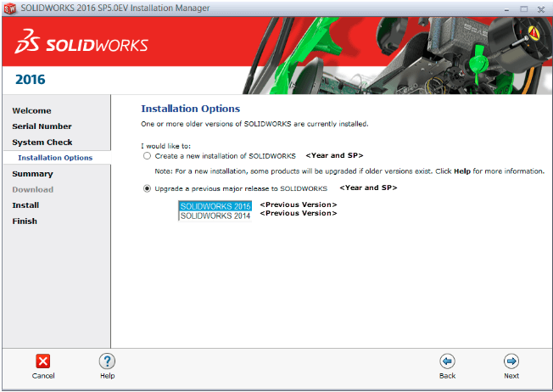Open System Check step

(x=42, y=143)
